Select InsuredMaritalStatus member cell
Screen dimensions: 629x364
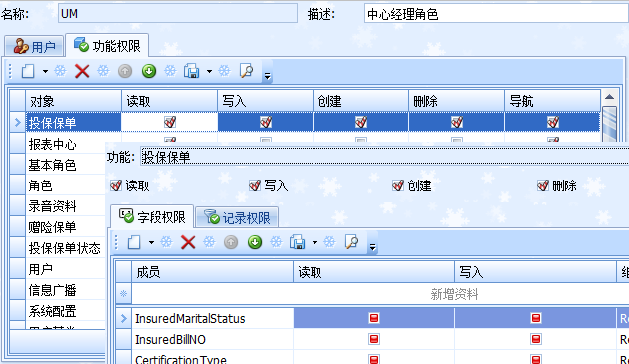coord(213,318)
